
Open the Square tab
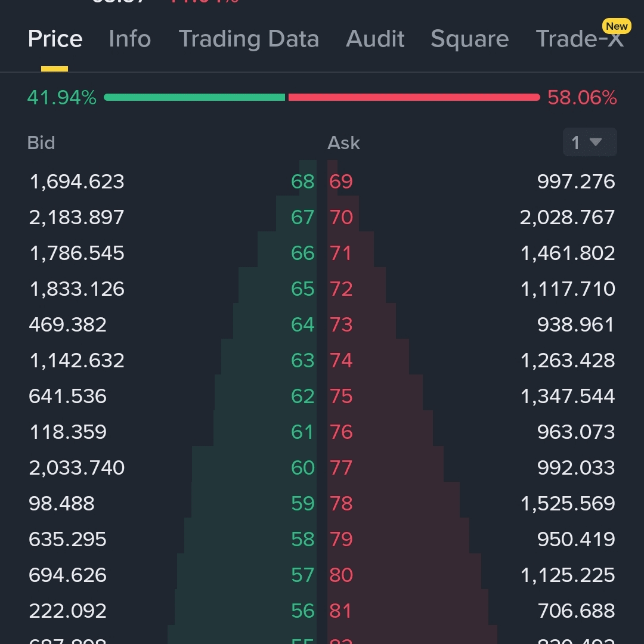point(469,39)
